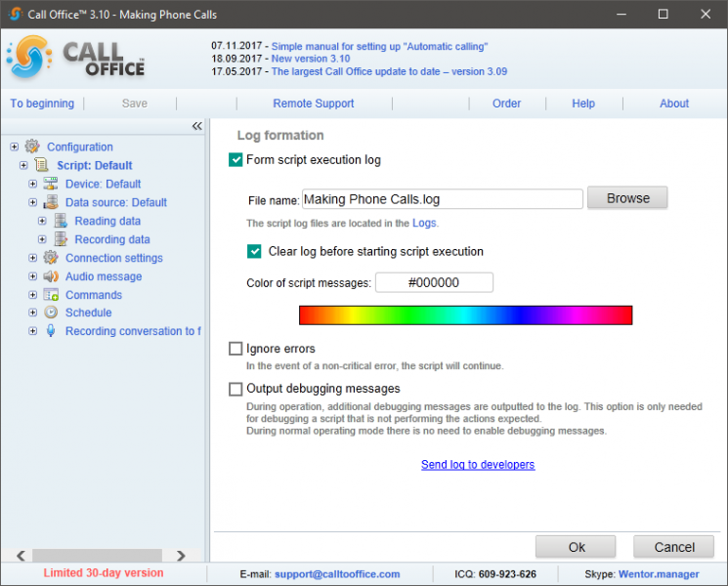The height and width of the screenshot is (586, 728).
Task: Pick a color from rainbow gradient bar
Action: [x=466, y=315]
